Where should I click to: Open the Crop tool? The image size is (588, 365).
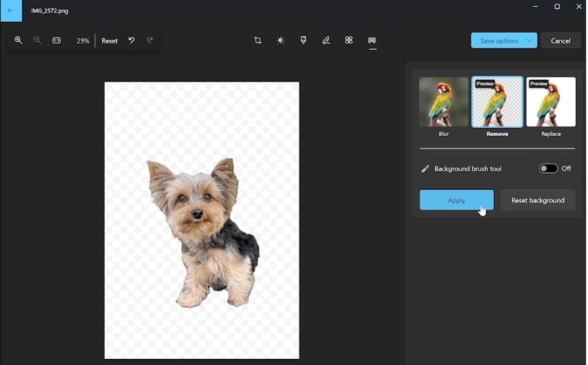click(x=258, y=40)
